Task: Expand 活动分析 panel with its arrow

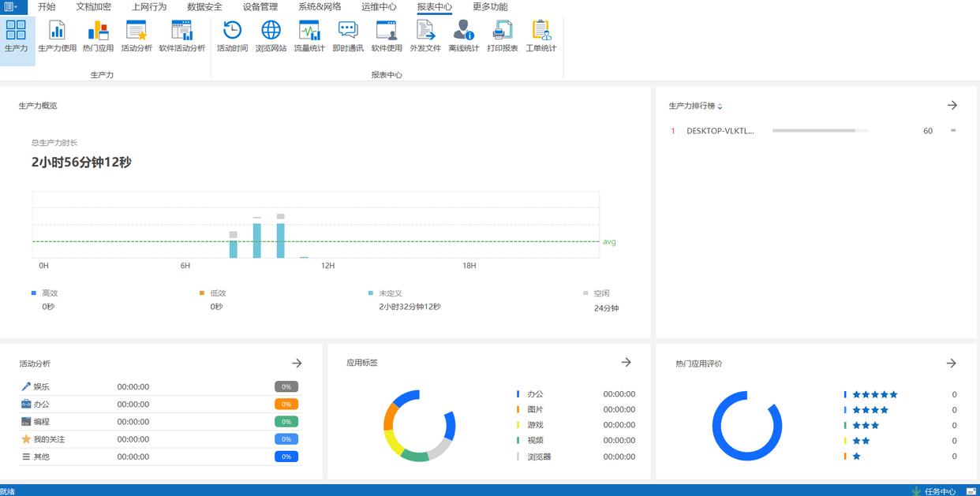Action: click(297, 363)
